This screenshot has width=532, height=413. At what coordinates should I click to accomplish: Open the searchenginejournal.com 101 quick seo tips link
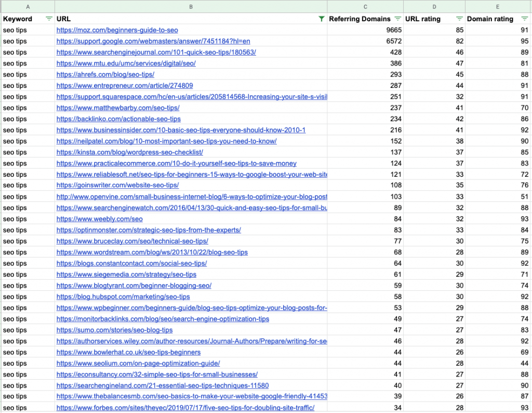click(156, 53)
